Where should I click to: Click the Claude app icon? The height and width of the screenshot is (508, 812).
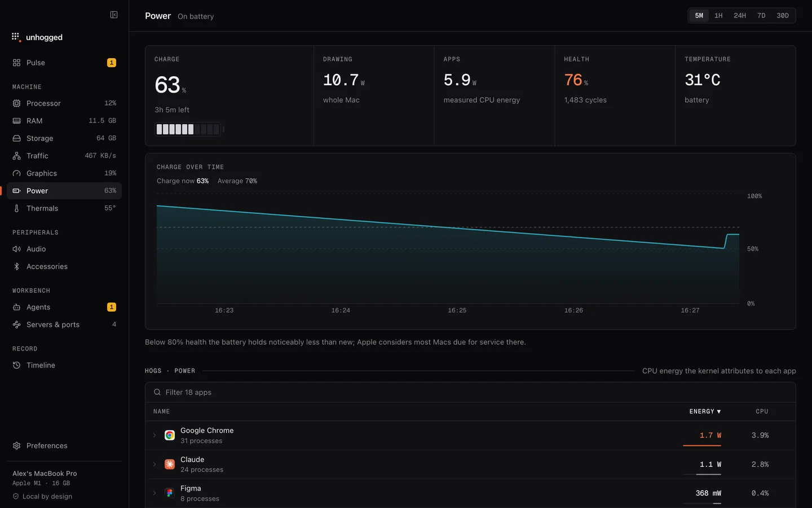[169, 464]
